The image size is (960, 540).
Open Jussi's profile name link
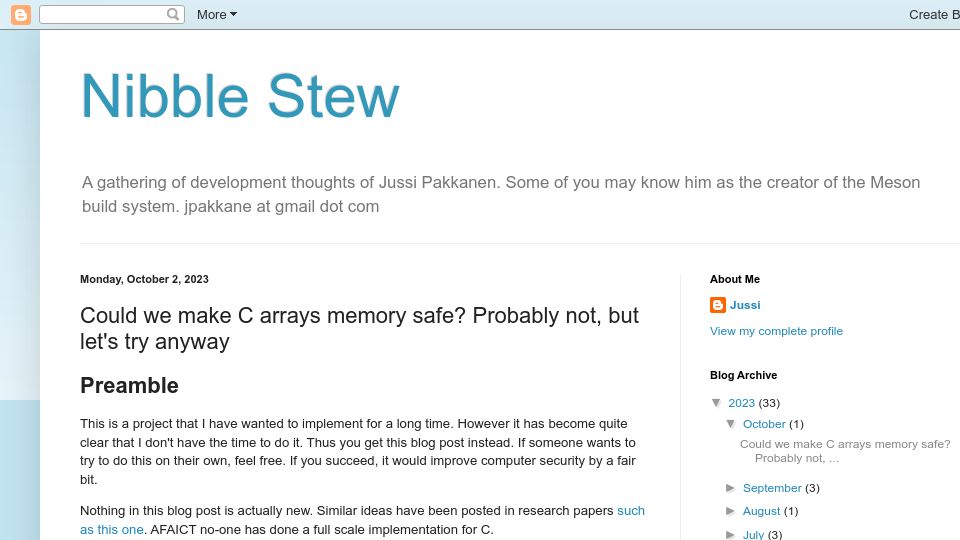(x=745, y=305)
